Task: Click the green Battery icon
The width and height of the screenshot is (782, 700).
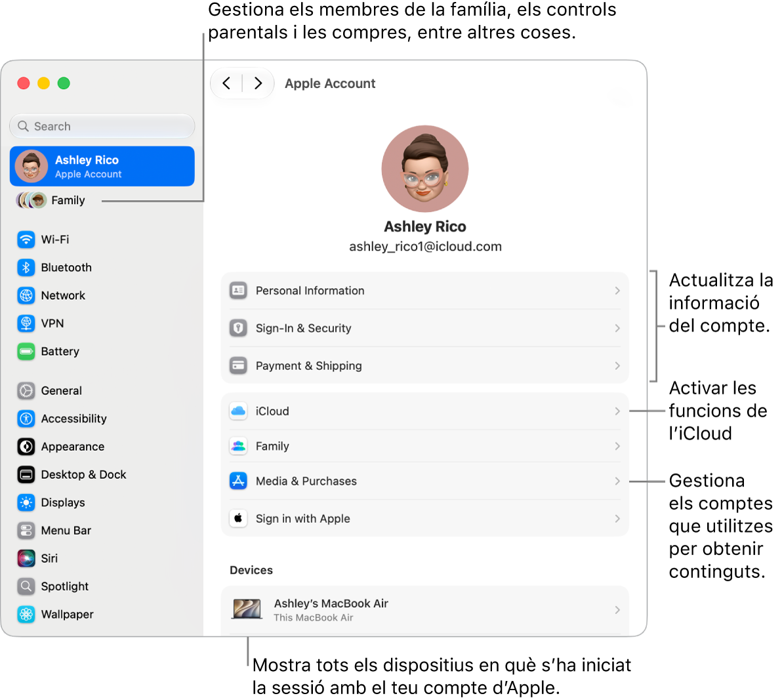Action: 26,352
